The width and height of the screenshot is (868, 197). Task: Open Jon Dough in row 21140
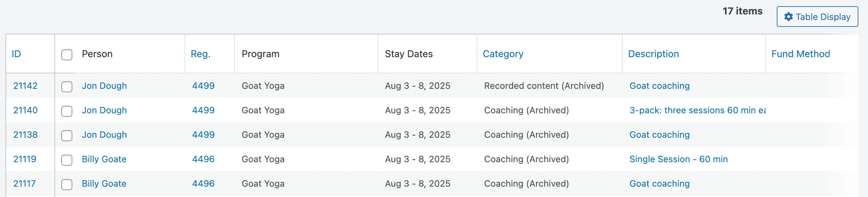104,110
